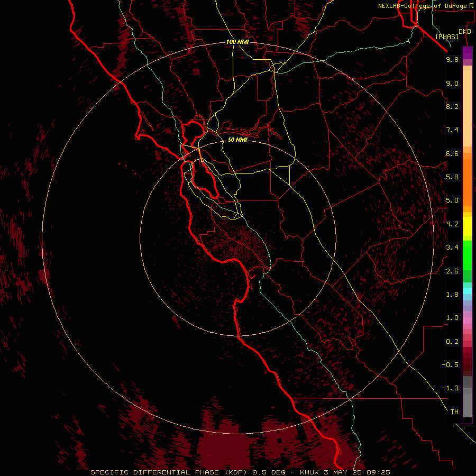Click the TH threshold legend label
Image resolution: width=476 pixels, height=476 pixels.
[x=454, y=412]
